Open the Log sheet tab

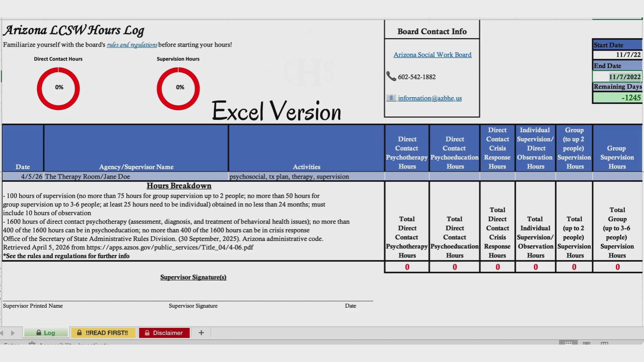(x=46, y=333)
